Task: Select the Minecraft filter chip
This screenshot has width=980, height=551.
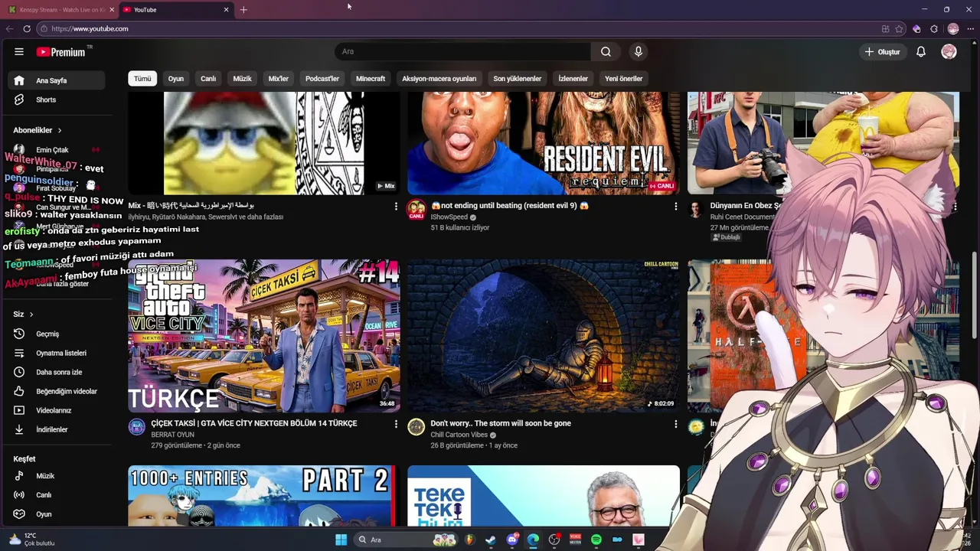Action: tap(371, 78)
